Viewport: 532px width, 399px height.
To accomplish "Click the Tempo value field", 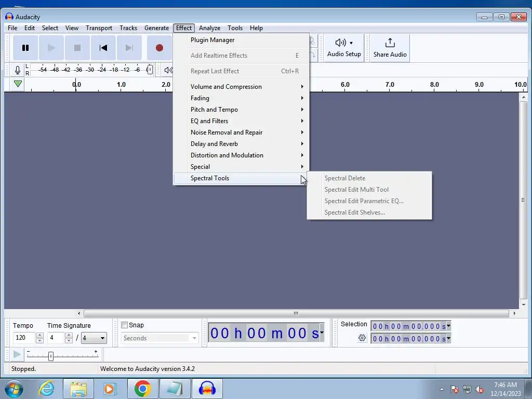I will pyautogui.click(x=23, y=338).
